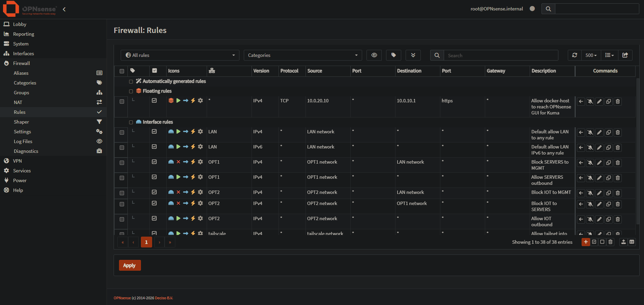Image resolution: width=644 pixels, height=305 pixels.
Task: Open the All rules interface dropdown
Action: [180, 55]
